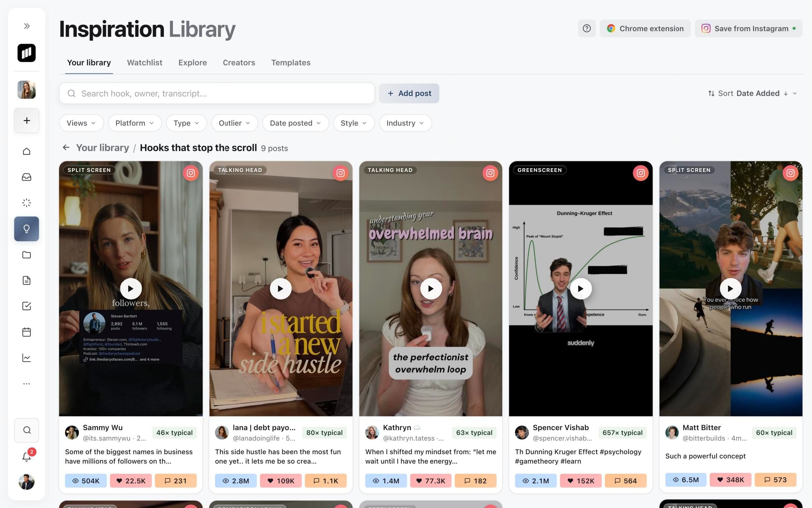Image resolution: width=812 pixels, height=508 pixels.
Task: Open the calendar icon in sidebar
Action: tap(27, 332)
